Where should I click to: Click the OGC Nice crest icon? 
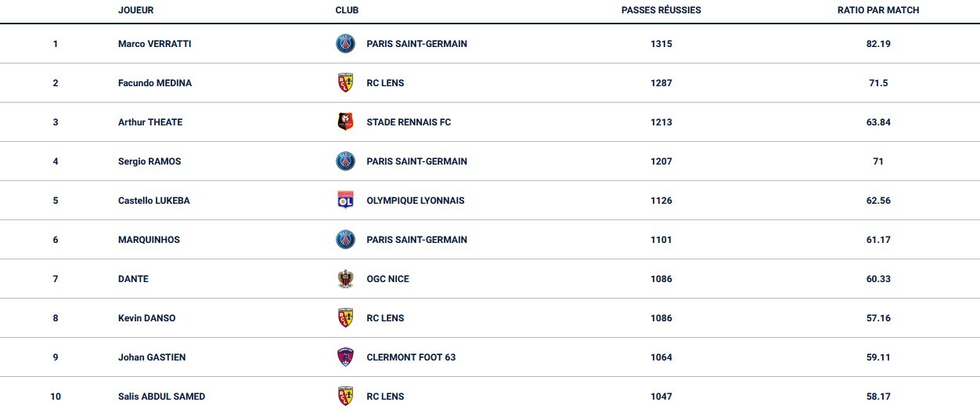[x=345, y=279]
